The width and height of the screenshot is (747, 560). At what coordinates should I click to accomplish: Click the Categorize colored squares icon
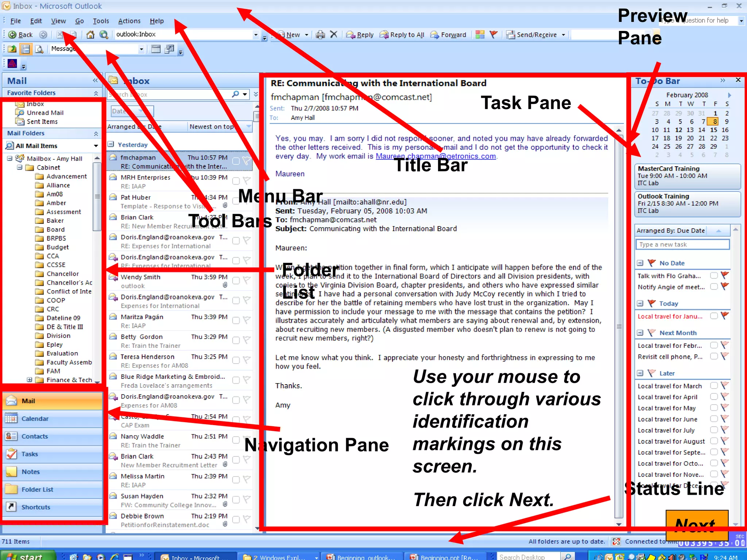click(480, 35)
